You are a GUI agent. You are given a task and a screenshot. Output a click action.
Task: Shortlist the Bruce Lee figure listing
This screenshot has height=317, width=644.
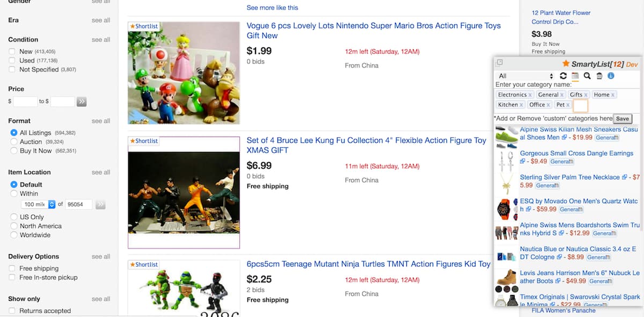[x=144, y=141]
